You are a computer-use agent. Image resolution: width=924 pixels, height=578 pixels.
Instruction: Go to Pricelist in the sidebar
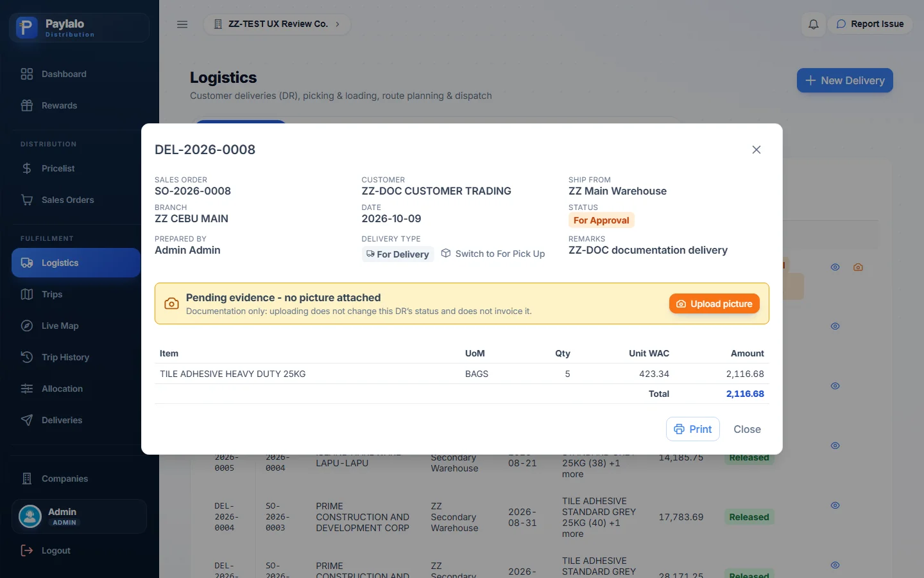pos(76,168)
